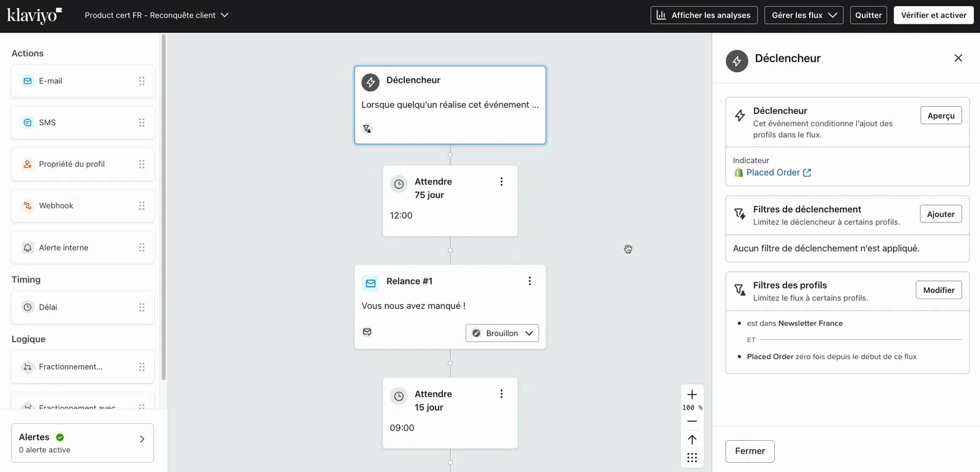
Task: Click the Filtres de déclenchement funnel icon
Action: pyautogui.click(x=740, y=214)
